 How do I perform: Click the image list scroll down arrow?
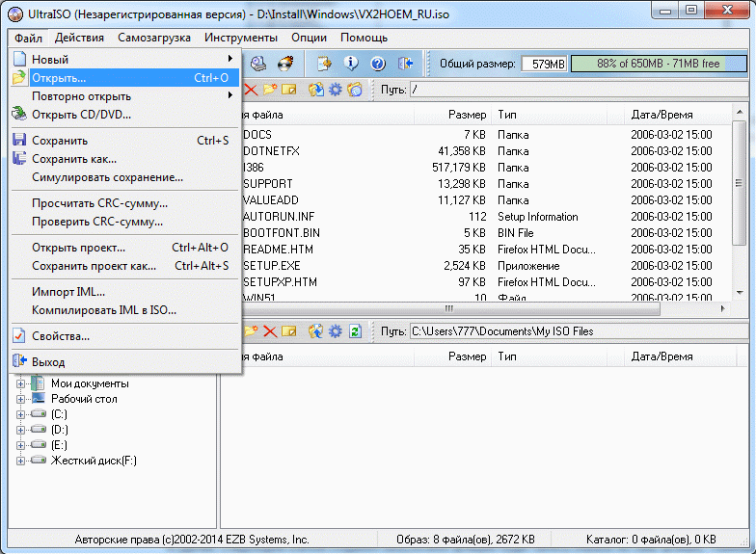pos(739,293)
